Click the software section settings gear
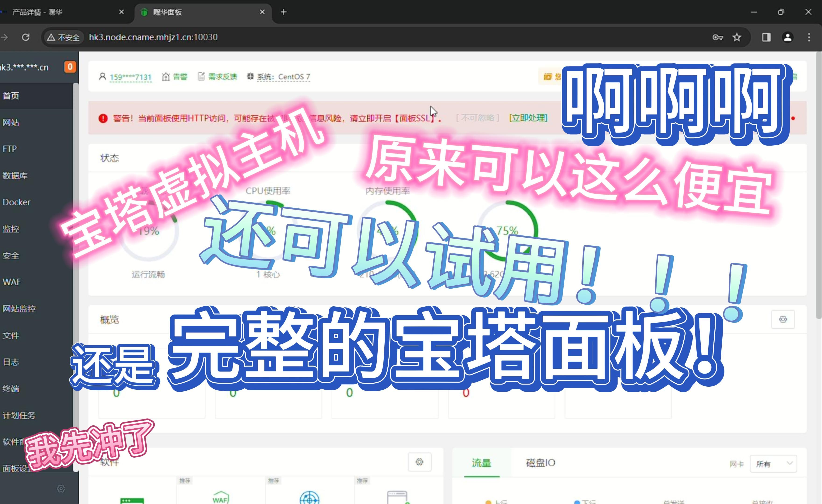Screen dimensions: 822x504 tap(419, 462)
